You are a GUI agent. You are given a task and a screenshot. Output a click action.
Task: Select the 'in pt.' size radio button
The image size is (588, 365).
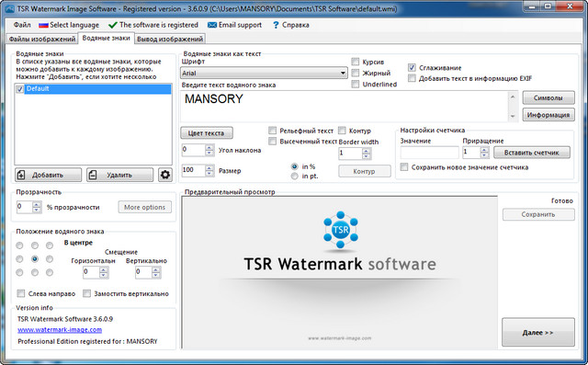click(x=294, y=176)
